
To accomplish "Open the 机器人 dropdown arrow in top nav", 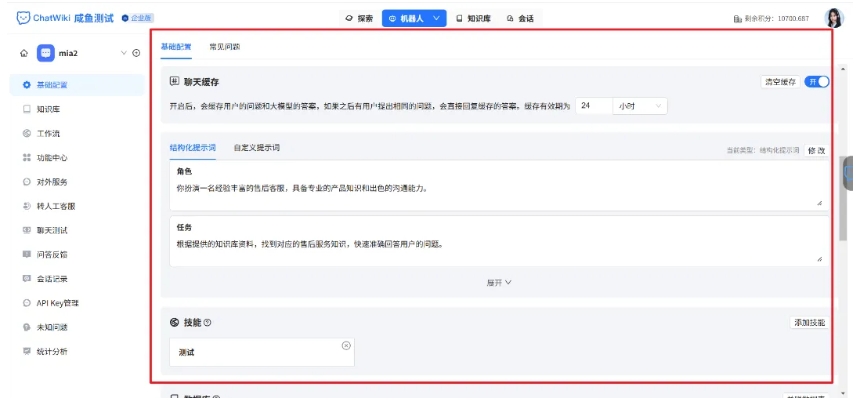I will (437, 18).
